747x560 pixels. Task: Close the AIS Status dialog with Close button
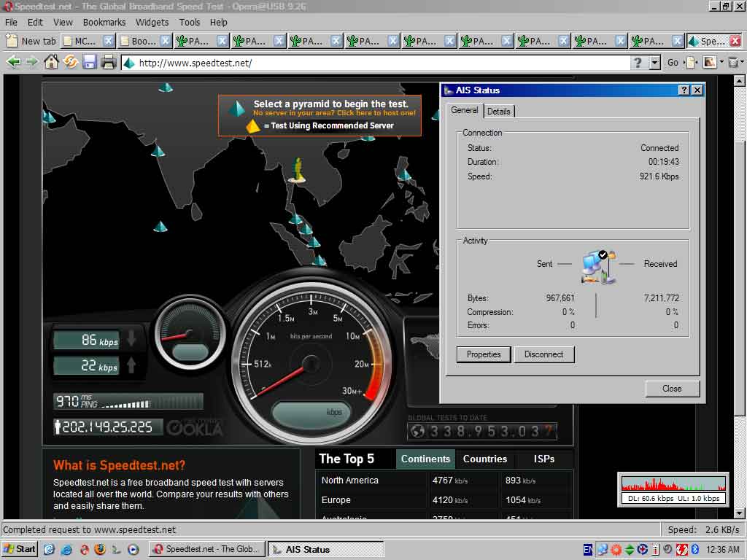672,389
